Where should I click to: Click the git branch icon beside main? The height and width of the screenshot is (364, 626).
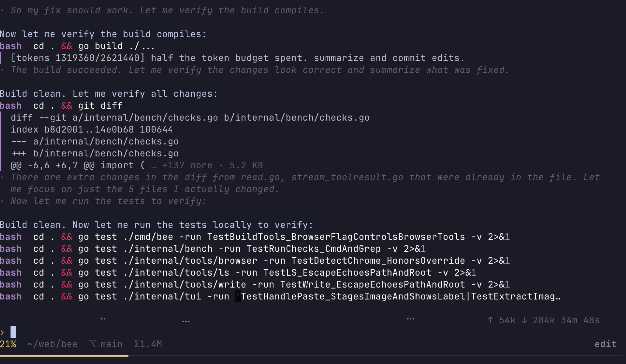point(93,344)
